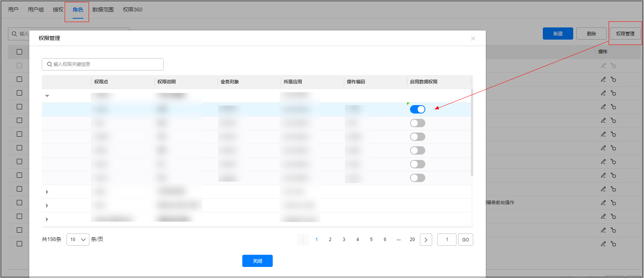Tick the select-all checkbox in background table header
Screen dimensions: 644x278
pyautogui.click(x=19, y=52)
